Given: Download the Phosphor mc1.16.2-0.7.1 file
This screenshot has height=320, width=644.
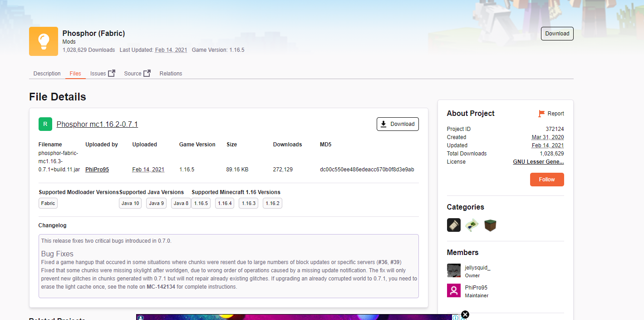Looking at the screenshot, I should point(398,124).
